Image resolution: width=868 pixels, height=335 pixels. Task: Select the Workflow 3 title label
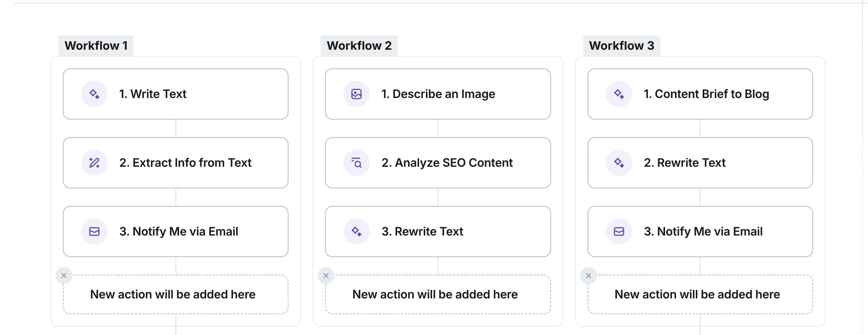[x=622, y=46]
